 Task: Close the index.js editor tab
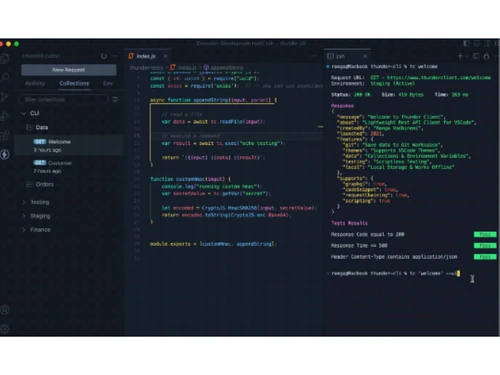click(x=166, y=56)
